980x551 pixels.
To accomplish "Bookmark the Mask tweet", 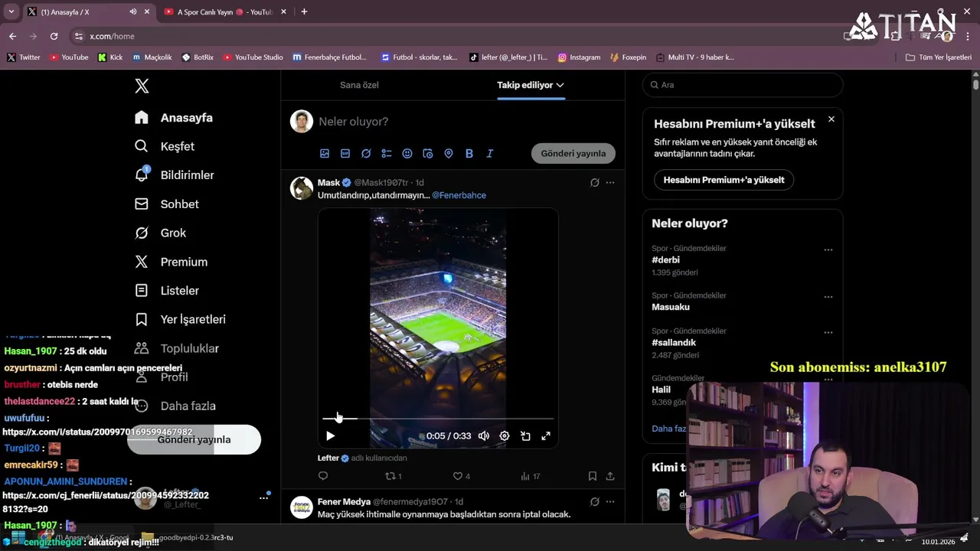I will [x=593, y=476].
